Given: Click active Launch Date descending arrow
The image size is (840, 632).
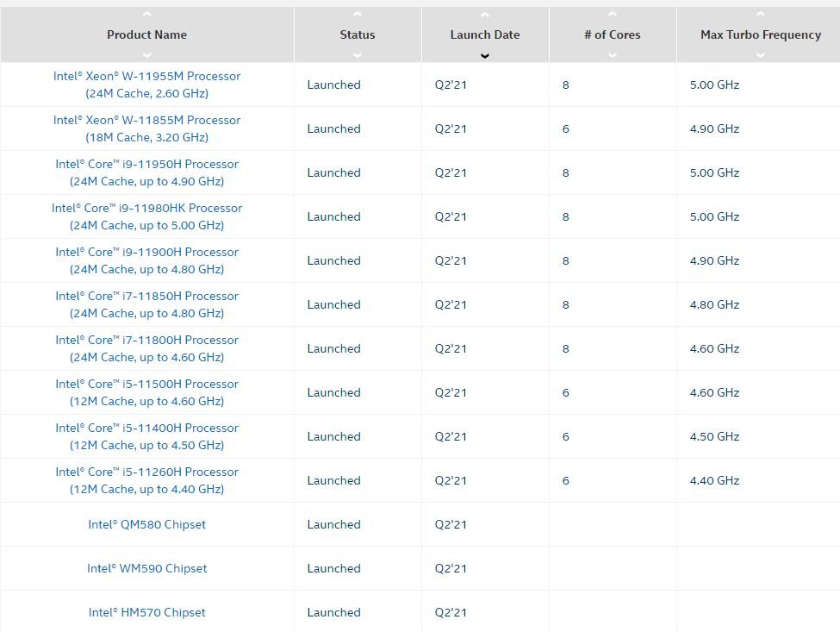Looking at the screenshot, I should (x=485, y=56).
